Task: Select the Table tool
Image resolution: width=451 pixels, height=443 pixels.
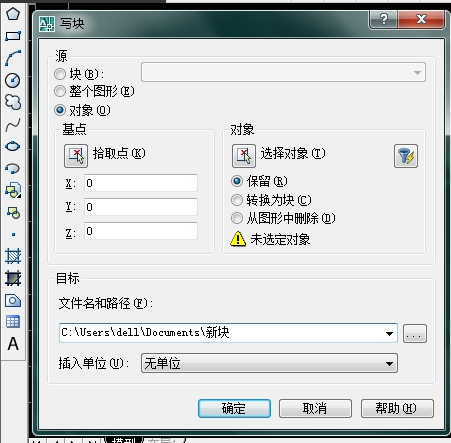Action: (13, 322)
